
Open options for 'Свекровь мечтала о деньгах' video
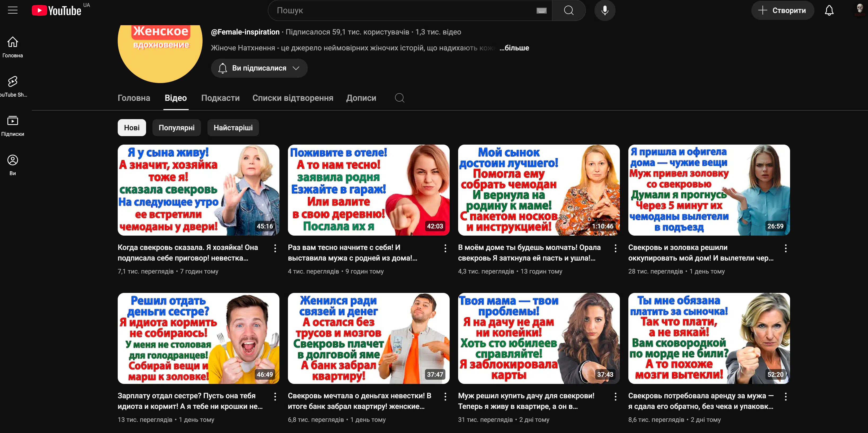tap(445, 397)
